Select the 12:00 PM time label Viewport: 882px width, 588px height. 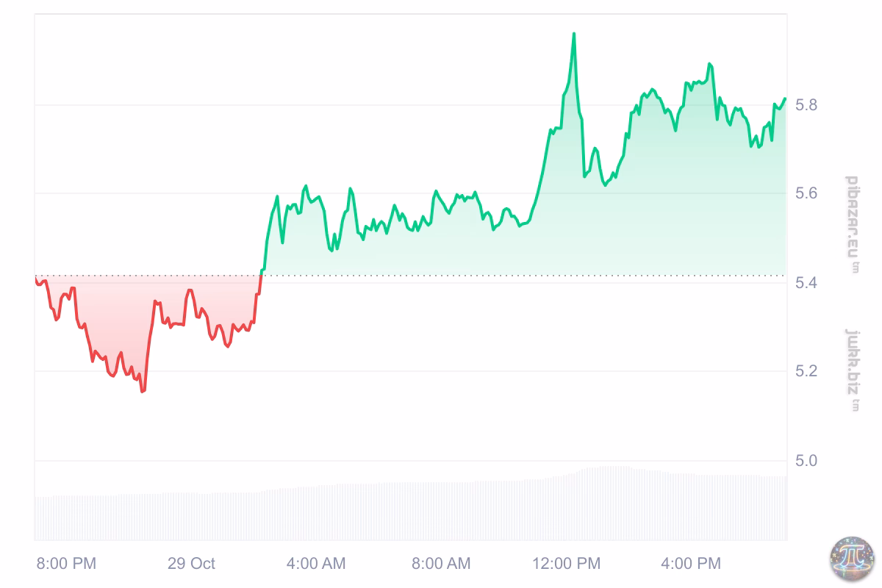(x=566, y=564)
